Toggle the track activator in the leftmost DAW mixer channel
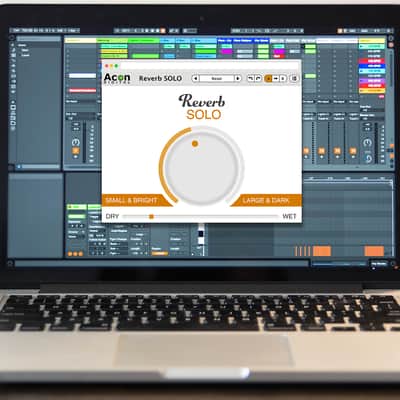 click(76, 151)
